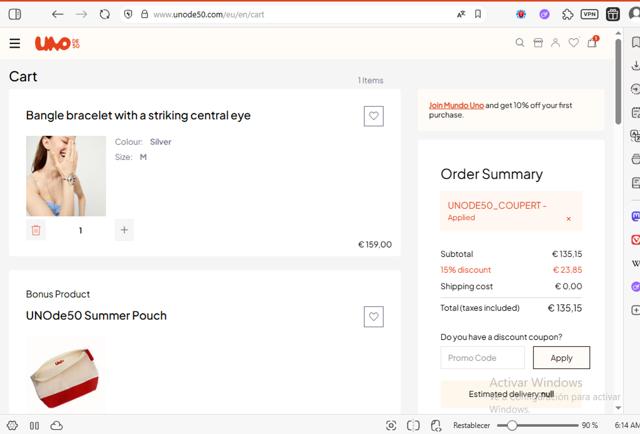Select the 15% discount line
Screen dimensions: 640x434
pyautogui.click(x=511, y=270)
